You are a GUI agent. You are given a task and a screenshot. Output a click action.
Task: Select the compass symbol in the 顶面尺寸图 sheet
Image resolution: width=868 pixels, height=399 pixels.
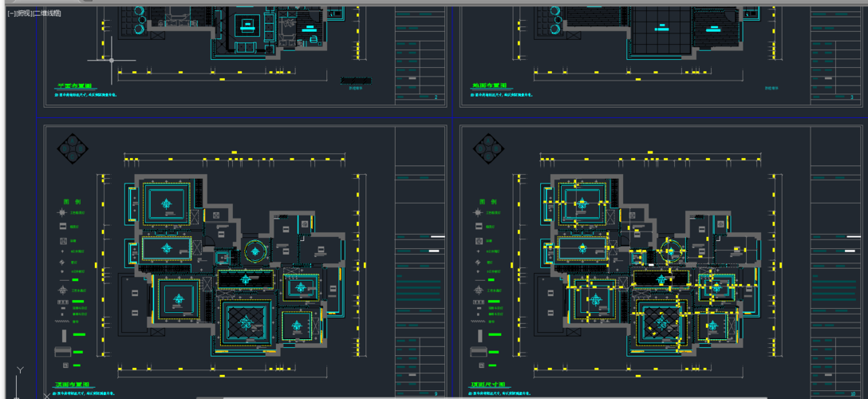click(488, 147)
